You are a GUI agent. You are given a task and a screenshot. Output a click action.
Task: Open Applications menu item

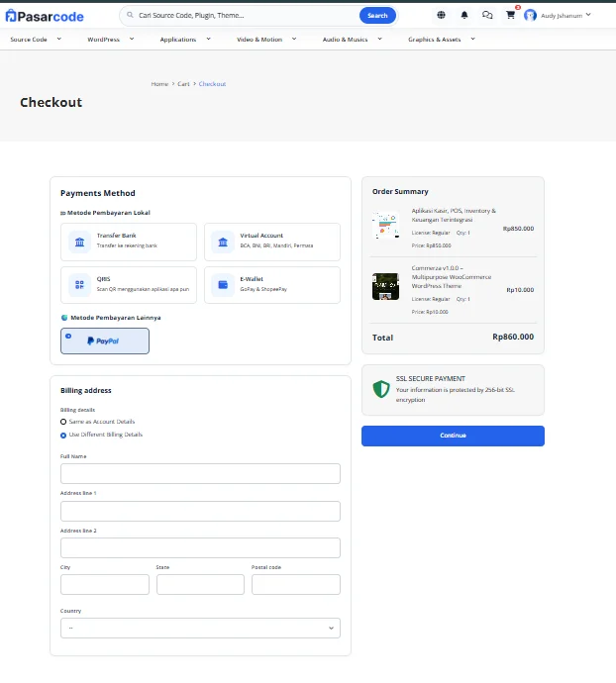coord(178,40)
